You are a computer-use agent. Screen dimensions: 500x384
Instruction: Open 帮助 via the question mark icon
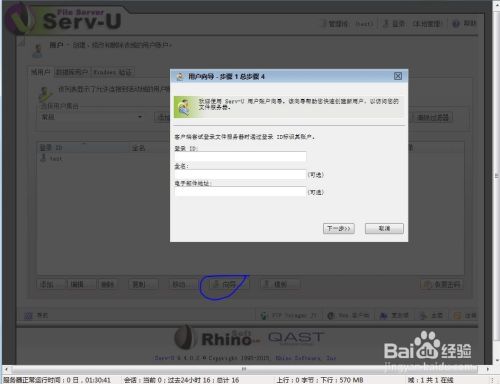tap(456, 24)
